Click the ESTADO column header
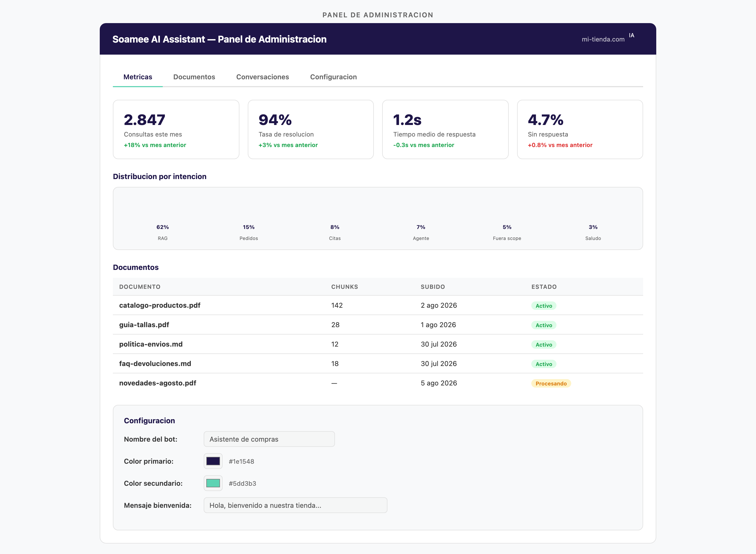This screenshot has width=756, height=554. coord(544,287)
